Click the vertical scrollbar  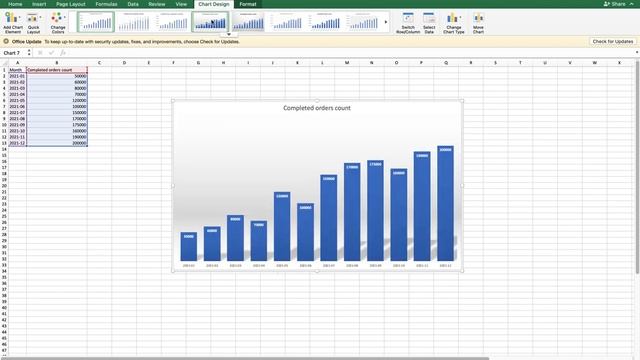click(x=637, y=167)
